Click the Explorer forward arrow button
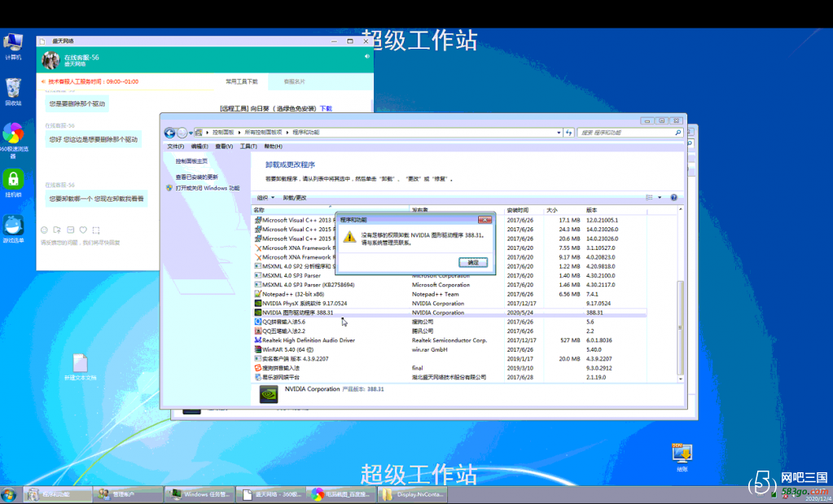833x504 pixels. pyautogui.click(x=182, y=133)
